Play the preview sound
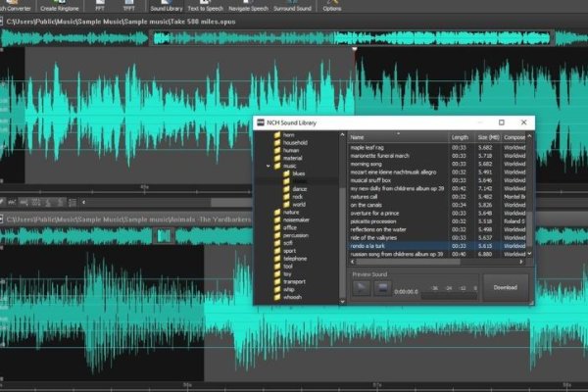The image size is (588, 392). tap(363, 289)
